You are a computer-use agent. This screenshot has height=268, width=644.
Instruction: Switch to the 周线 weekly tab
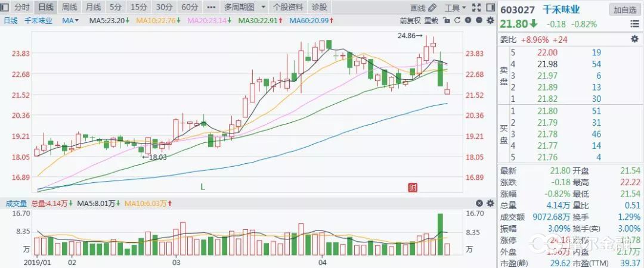[x=69, y=7]
